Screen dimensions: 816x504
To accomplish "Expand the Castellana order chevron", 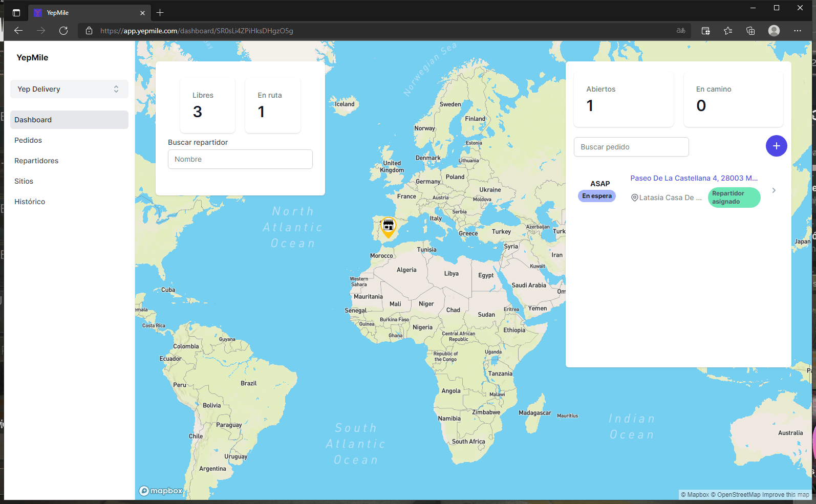I will tap(774, 190).
